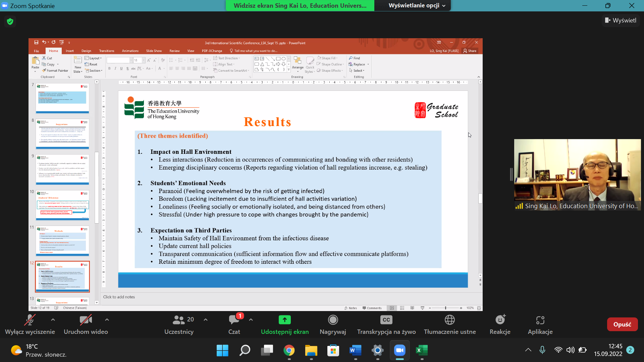644x362 pixels.
Task: Toggle the Wyświetl view layout button
Action: point(621,20)
